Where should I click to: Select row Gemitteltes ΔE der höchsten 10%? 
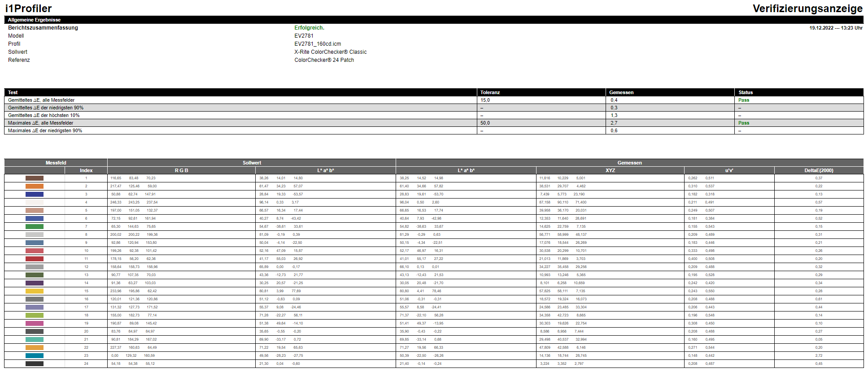coord(434,115)
